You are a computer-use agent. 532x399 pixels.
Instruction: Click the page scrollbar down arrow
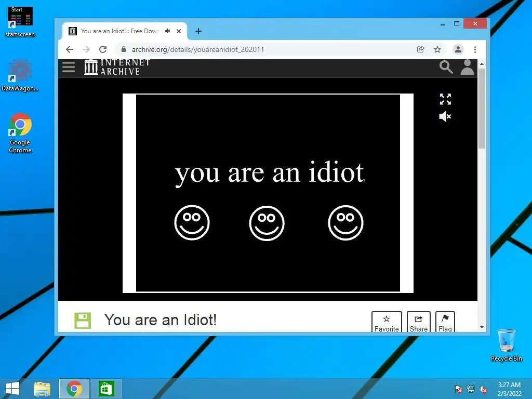482,327
